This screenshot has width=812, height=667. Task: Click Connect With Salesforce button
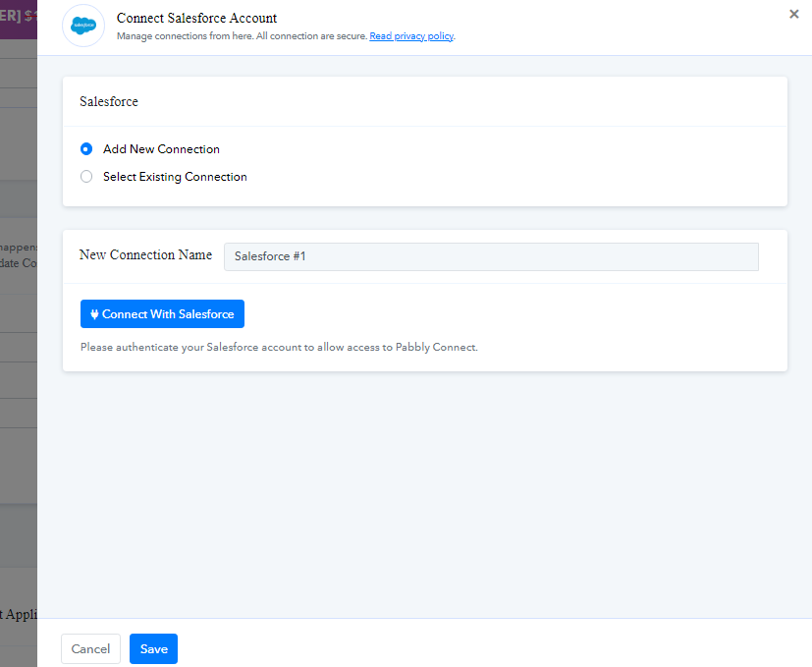(162, 314)
